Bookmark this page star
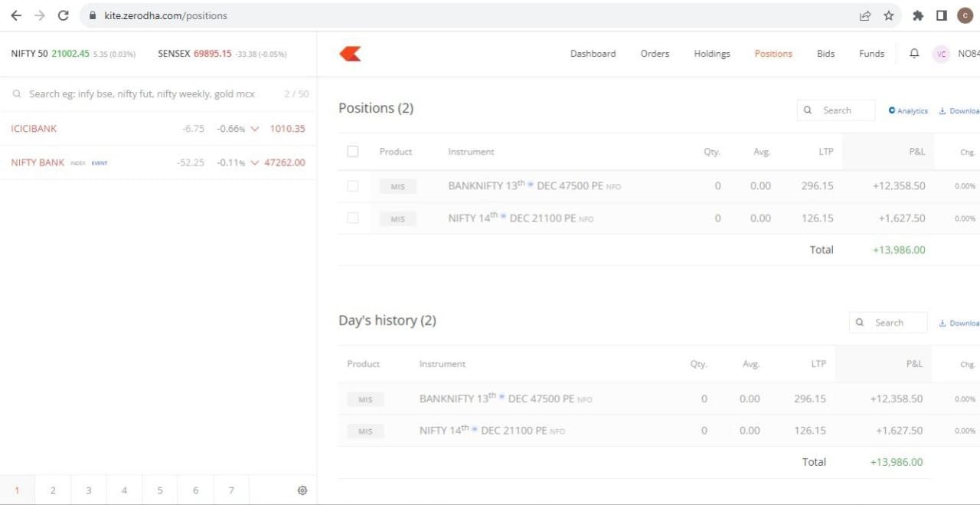The image size is (980, 505). coord(889,15)
